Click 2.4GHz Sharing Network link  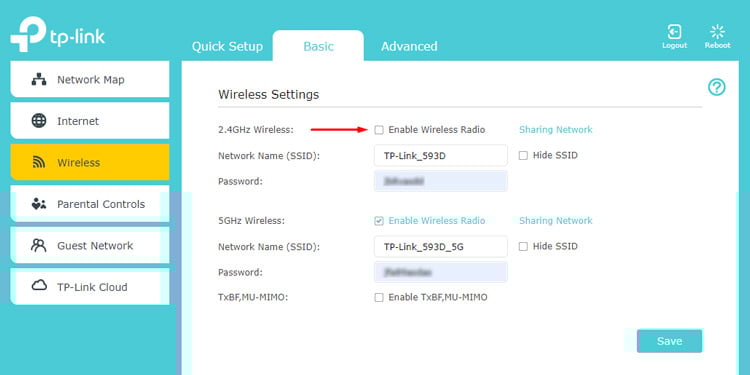[556, 130]
